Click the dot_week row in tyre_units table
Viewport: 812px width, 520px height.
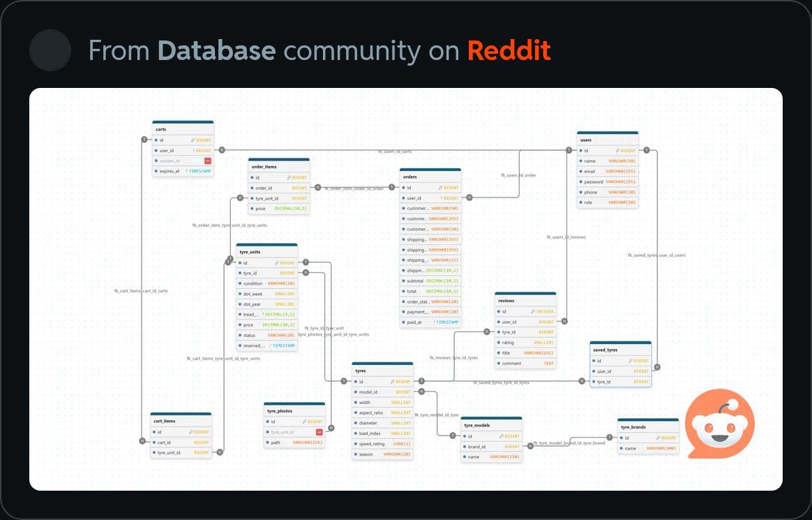(266, 294)
